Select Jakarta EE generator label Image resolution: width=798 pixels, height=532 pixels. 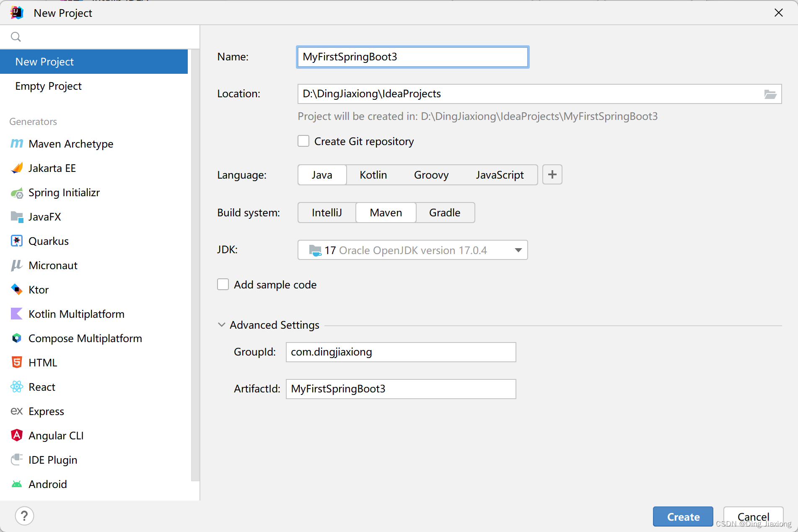52,168
